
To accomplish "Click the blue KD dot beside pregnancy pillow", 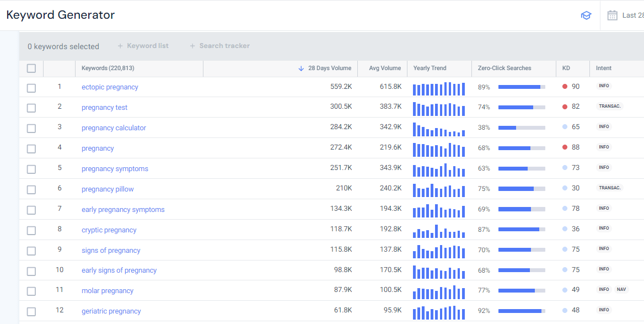I will coord(564,187).
